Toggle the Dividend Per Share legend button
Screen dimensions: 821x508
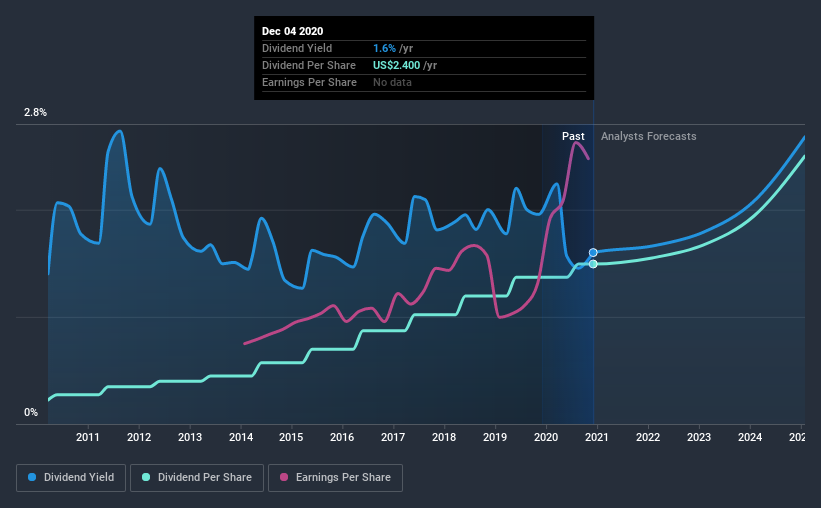(197, 478)
